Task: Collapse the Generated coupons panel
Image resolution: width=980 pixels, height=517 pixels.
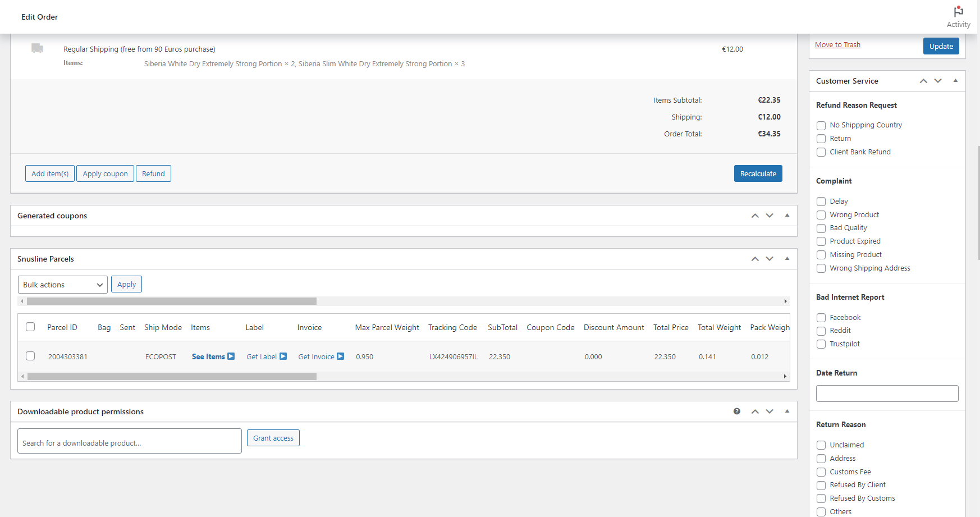Action: point(787,216)
